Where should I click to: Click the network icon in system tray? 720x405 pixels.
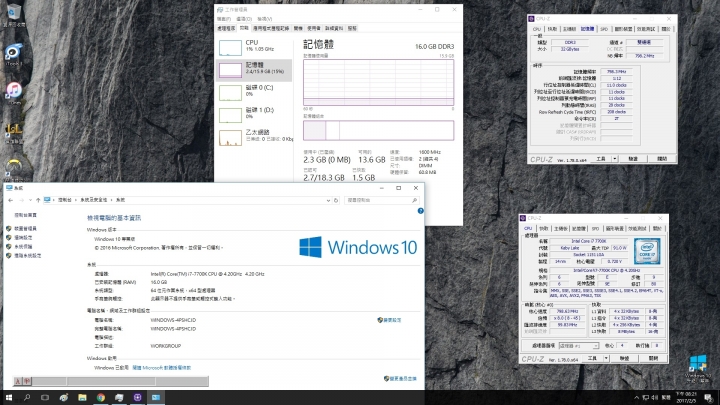[x=646, y=398]
